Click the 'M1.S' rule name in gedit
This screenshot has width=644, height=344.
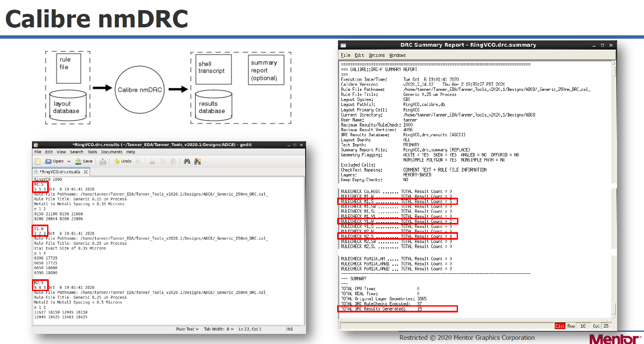[39, 184]
